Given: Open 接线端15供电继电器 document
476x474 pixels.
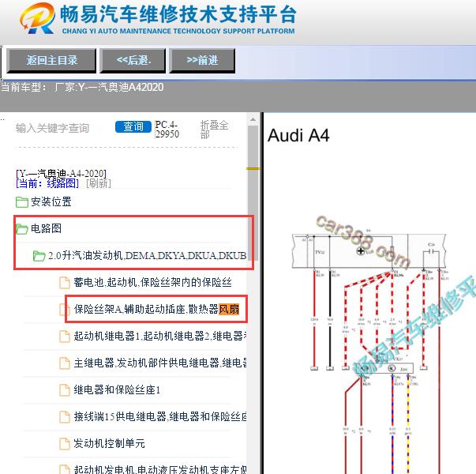Looking at the screenshot, I should (x=160, y=416).
